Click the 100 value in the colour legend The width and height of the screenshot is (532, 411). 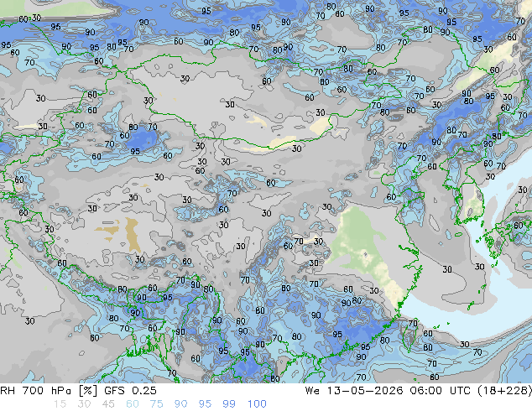click(257, 404)
